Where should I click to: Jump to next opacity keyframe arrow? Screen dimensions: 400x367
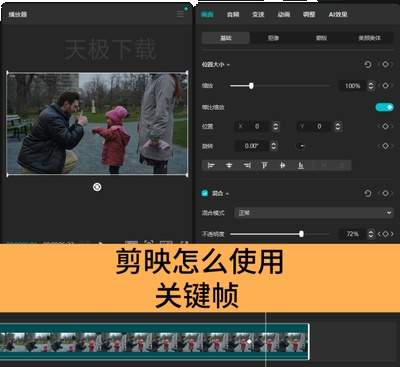pos(392,234)
